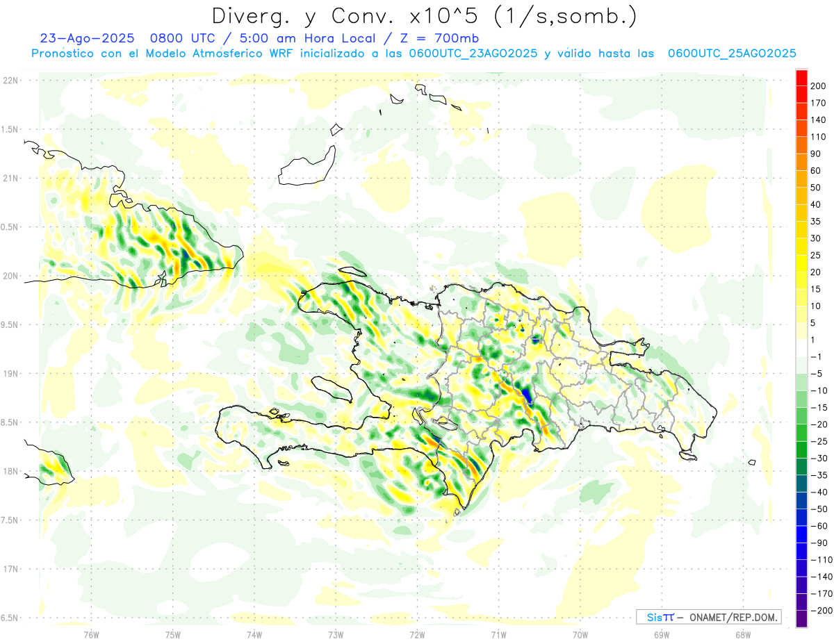Click the '21N' latitude label
The image size is (834, 644).
(x=10, y=179)
